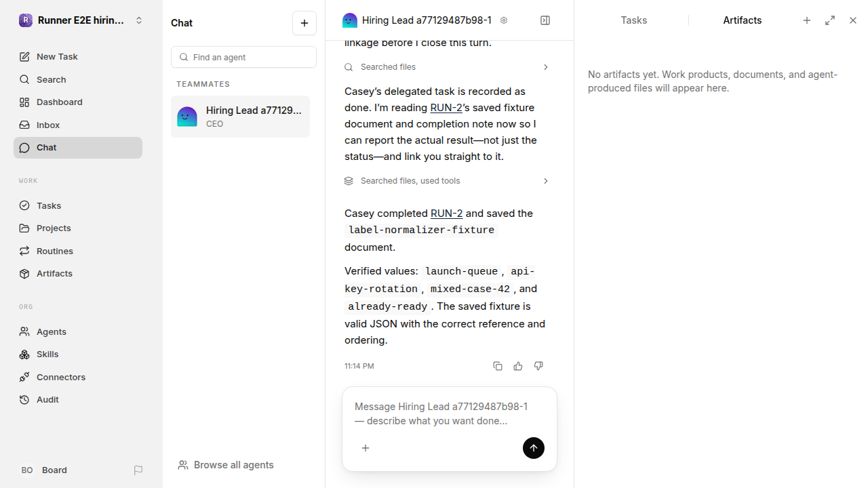
Task: Start a new chat with plus button
Action: (304, 23)
